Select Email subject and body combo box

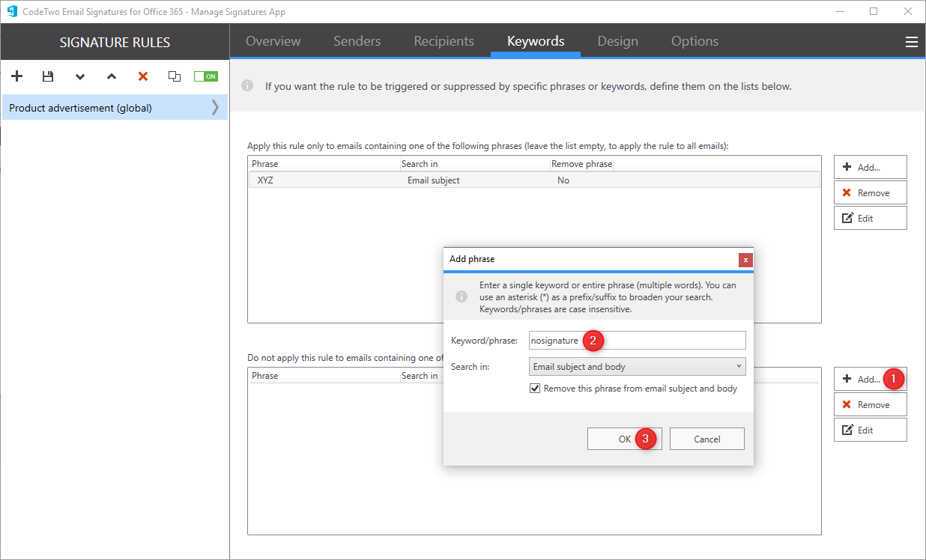click(637, 366)
